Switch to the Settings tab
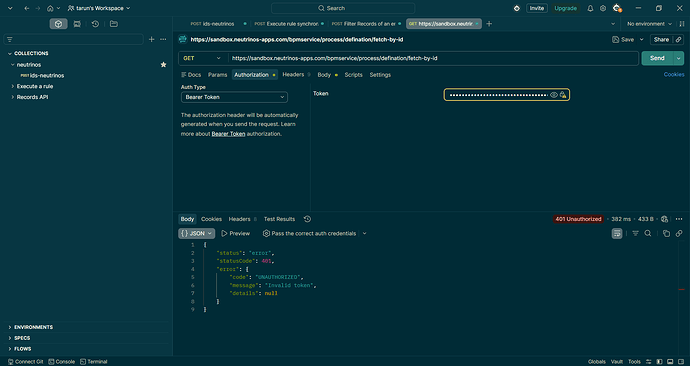690x366 pixels. coord(380,75)
